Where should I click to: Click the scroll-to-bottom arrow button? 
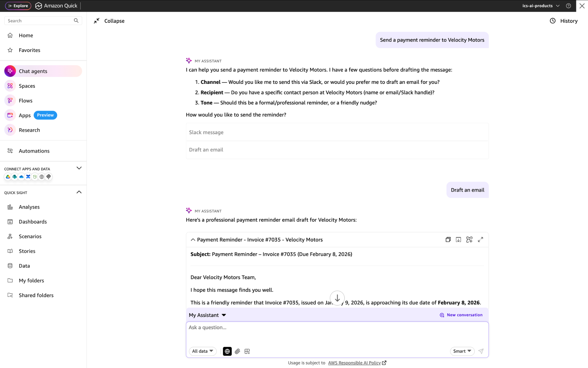pyautogui.click(x=337, y=298)
